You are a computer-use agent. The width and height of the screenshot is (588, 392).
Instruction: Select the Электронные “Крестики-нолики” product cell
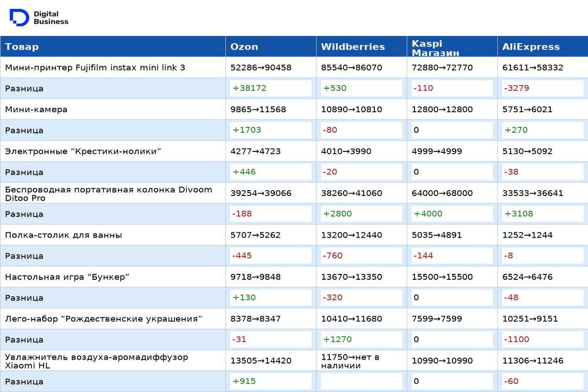coord(83,151)
